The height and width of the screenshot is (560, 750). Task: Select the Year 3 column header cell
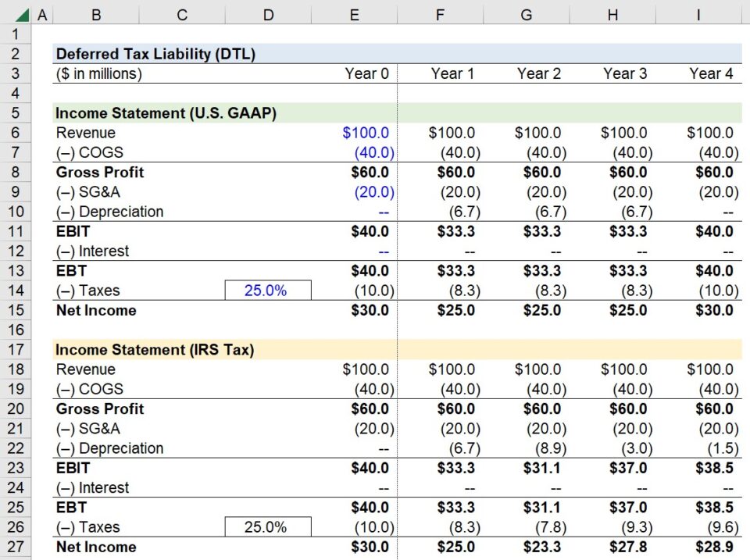tap(612, 73)
